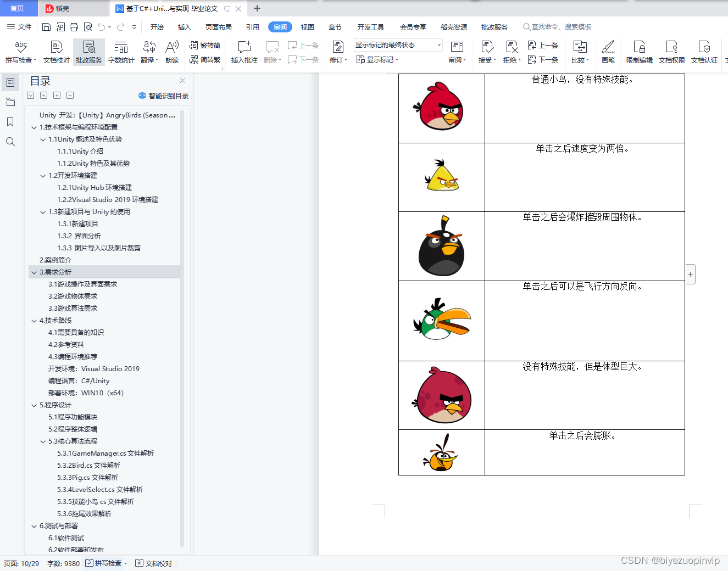Switch to the 开发工具 ribbon tab
The image size is (728, 571).
tap(371, 27)
